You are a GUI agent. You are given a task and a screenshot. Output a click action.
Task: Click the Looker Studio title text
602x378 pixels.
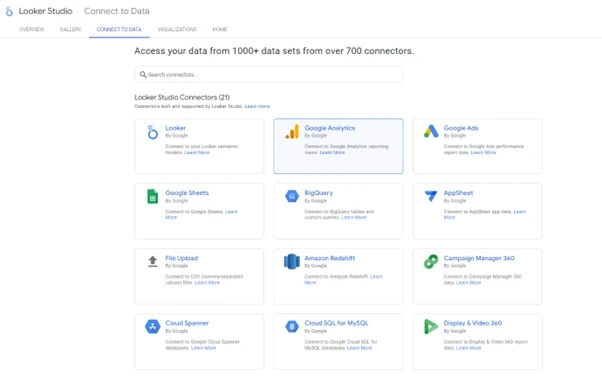[x=45, y=11]
